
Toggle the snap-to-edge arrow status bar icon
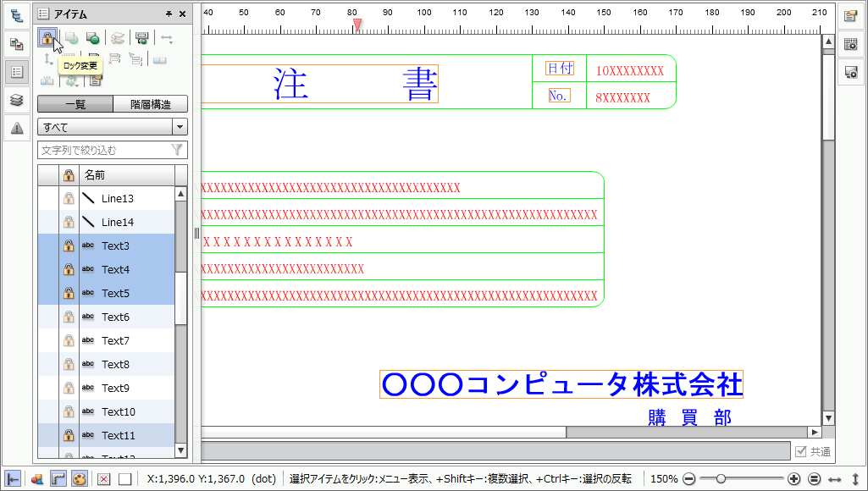pos(13,479)
